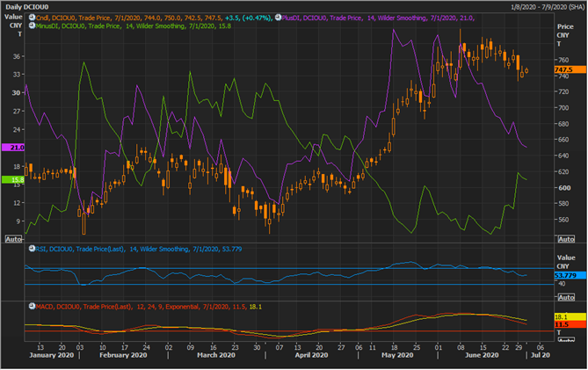Click the Jul 20 month label
The image size is (588, 370).
541,355
